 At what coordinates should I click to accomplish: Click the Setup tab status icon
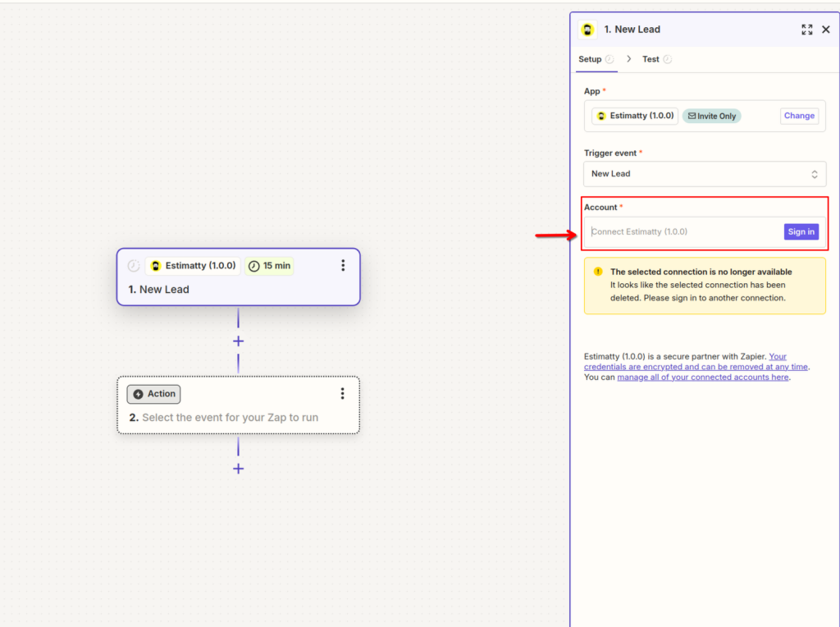tap(609, 59)
